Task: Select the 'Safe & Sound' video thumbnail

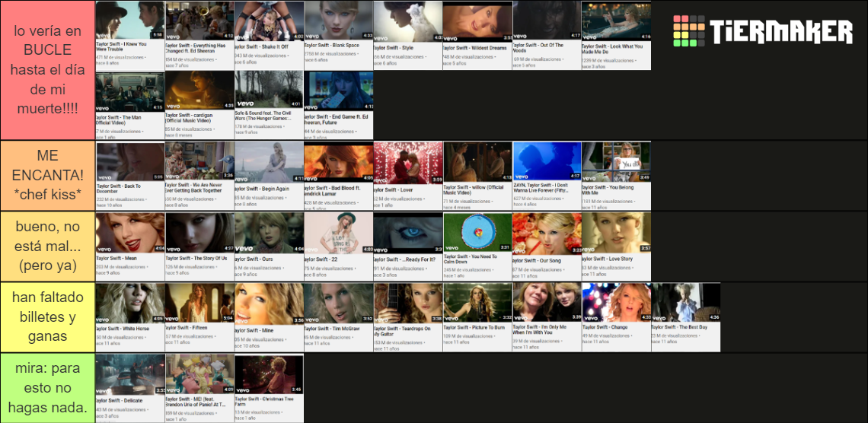Action: [269, 105]
